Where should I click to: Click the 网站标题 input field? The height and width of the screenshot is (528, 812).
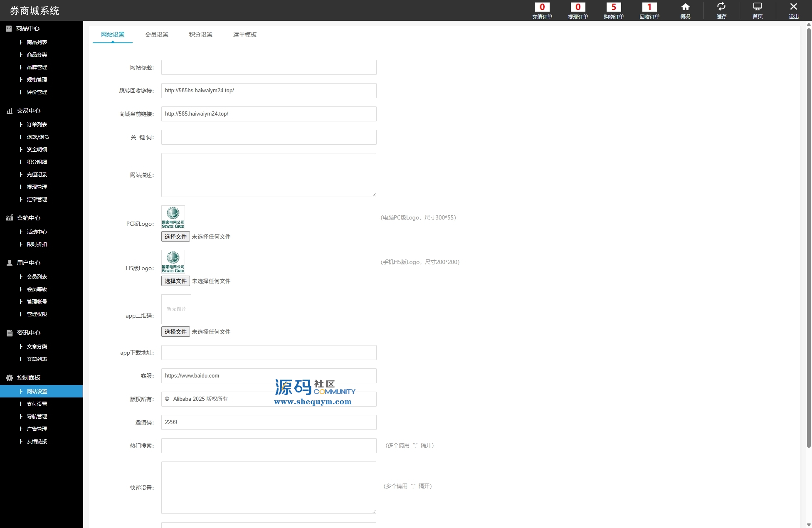pyautogui.click(x=269, y=67)
